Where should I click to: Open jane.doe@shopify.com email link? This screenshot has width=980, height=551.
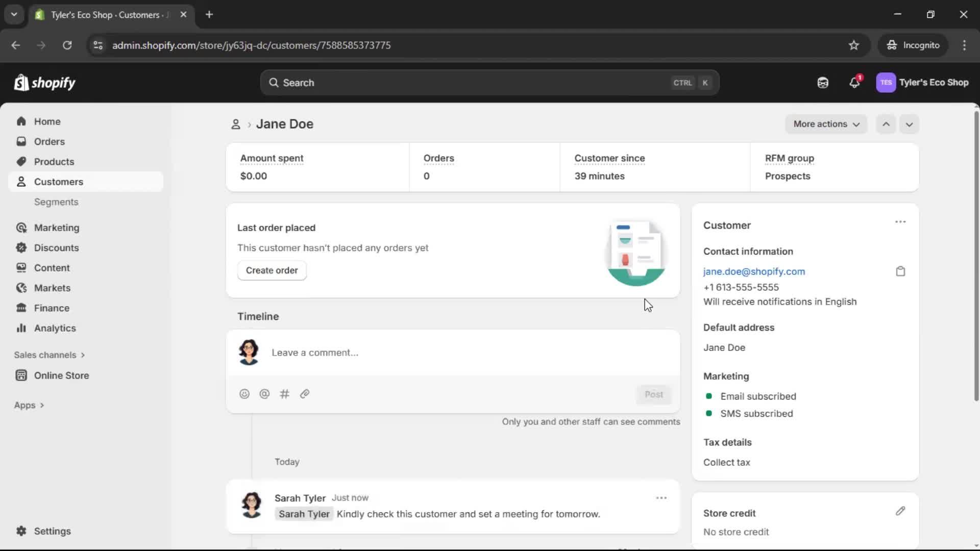coord(754,271)
